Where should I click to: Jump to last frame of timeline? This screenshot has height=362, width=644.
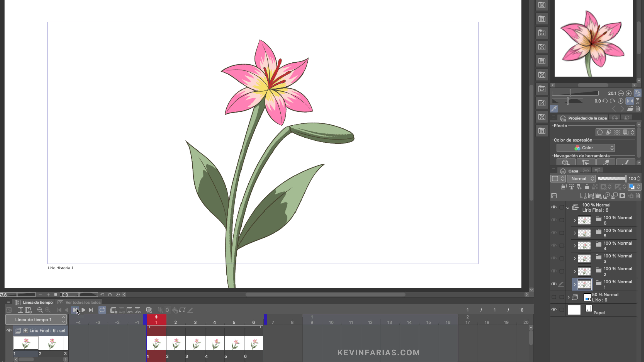click(91, 310)
